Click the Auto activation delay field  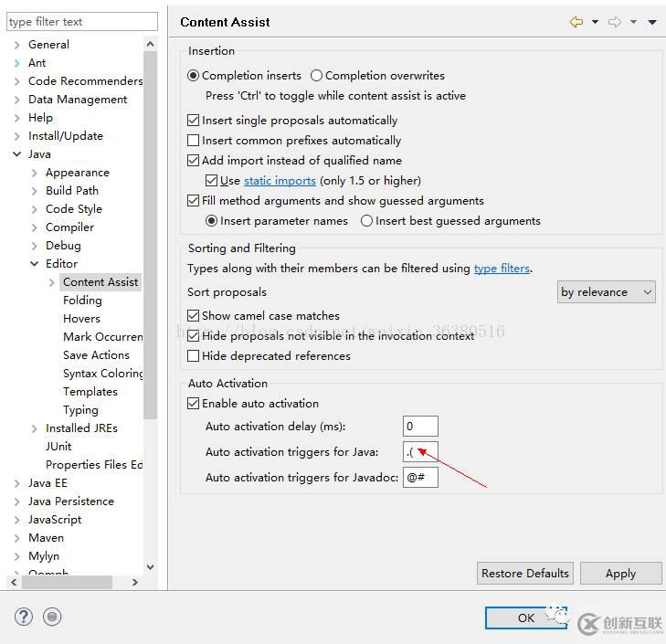420,426
